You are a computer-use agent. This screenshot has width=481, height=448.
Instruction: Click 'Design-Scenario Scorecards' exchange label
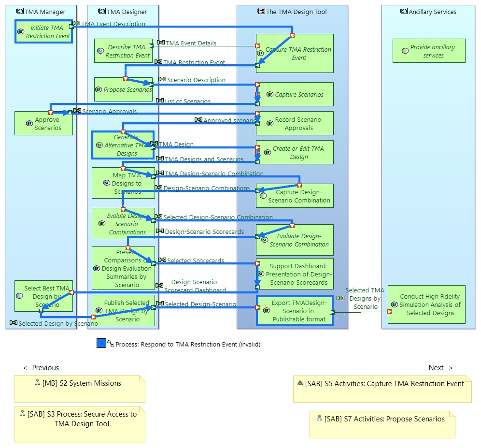(x=204, y=231)
